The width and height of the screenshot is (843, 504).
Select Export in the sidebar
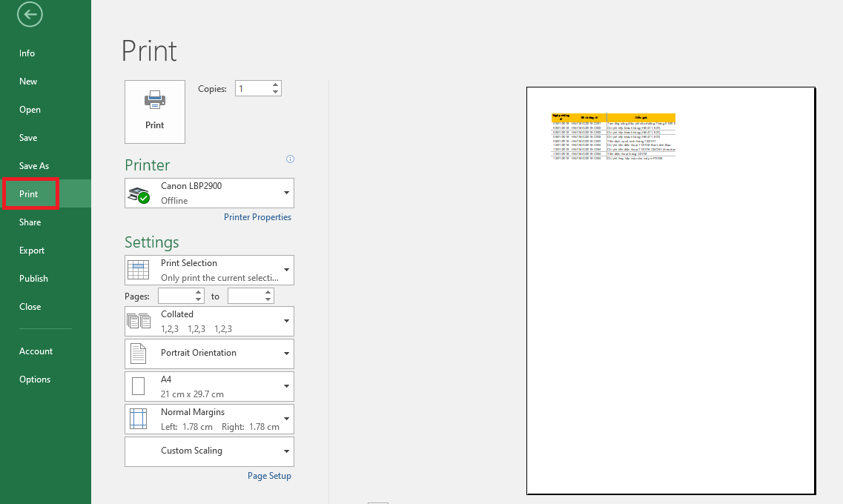(32, 251)
